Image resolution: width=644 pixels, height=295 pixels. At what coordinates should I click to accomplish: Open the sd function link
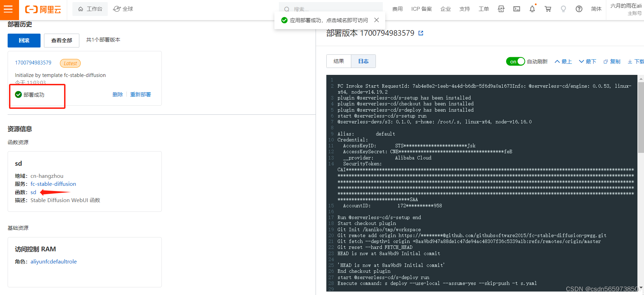33,192
